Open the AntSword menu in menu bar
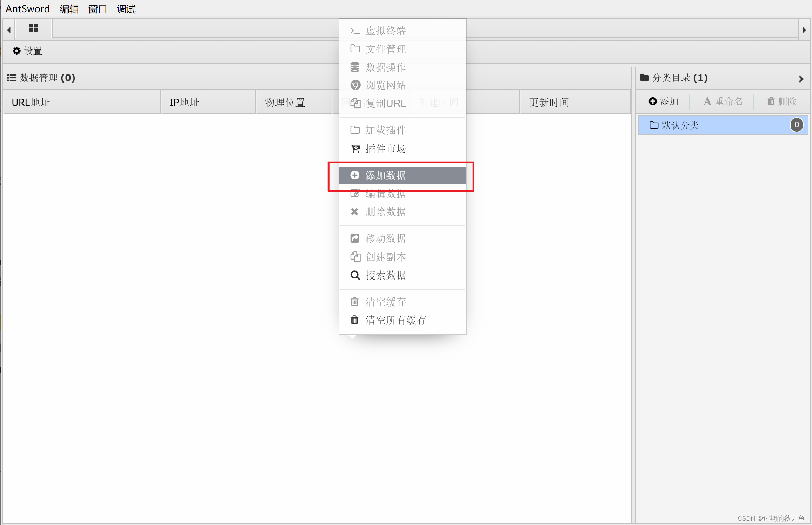Viewport: 812px width, 525px height. click(x=28, y=9)
